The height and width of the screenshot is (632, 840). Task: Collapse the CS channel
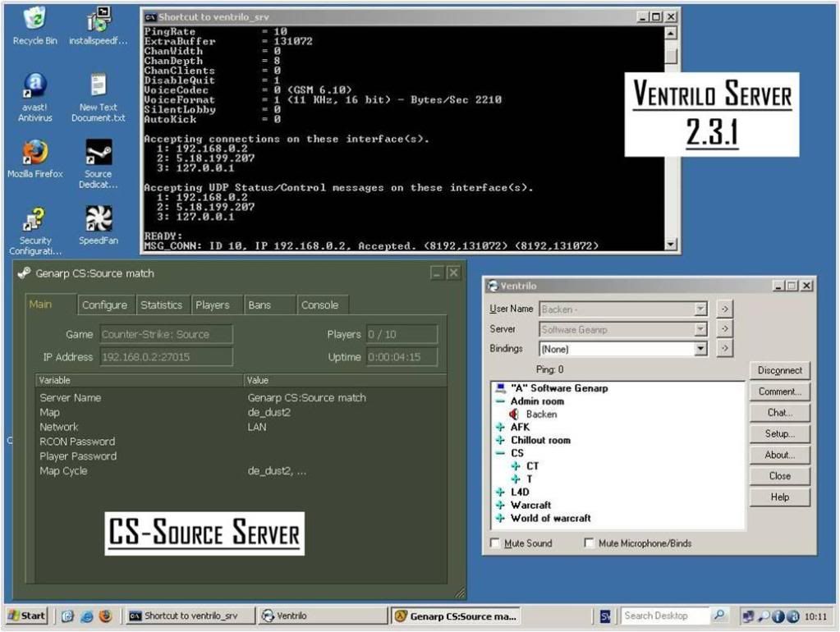coord(500,453)
